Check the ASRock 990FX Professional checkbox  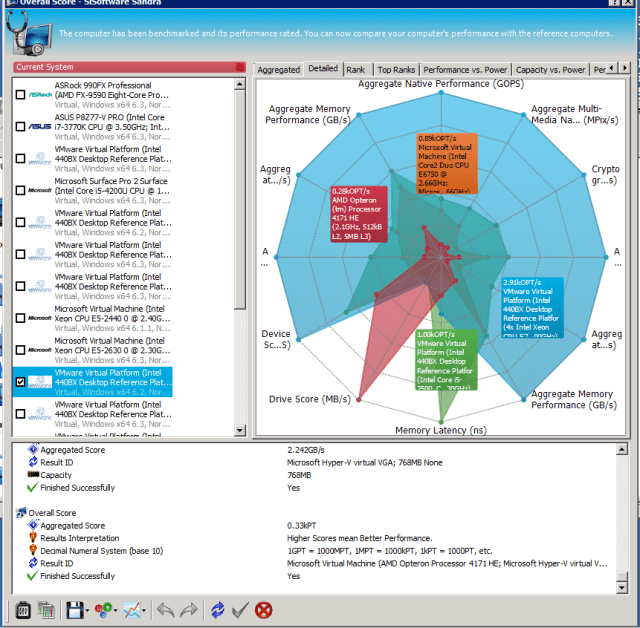click(20, 95)
